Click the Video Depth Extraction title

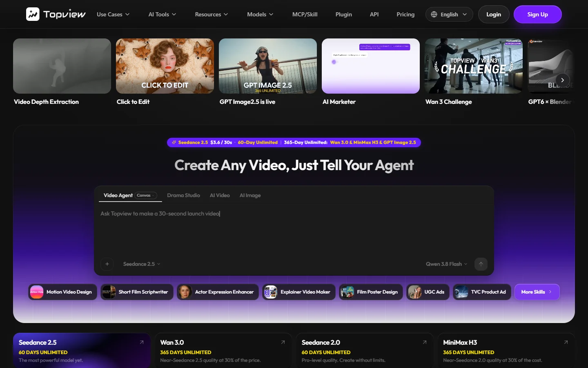46,102
